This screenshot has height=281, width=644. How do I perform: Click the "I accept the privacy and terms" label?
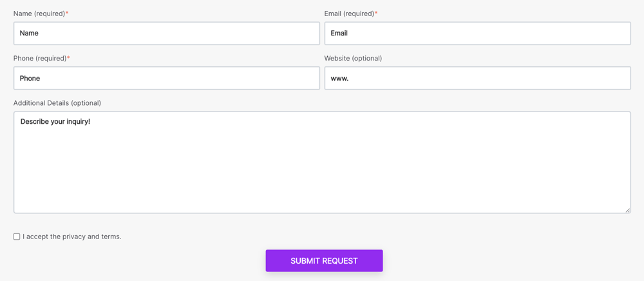tap(72, 237)
